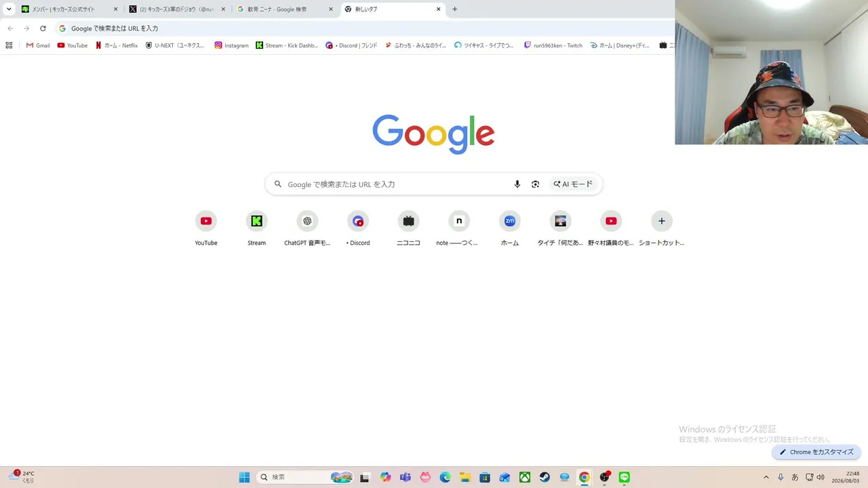Open a new tab with plus button

(455, 9)
